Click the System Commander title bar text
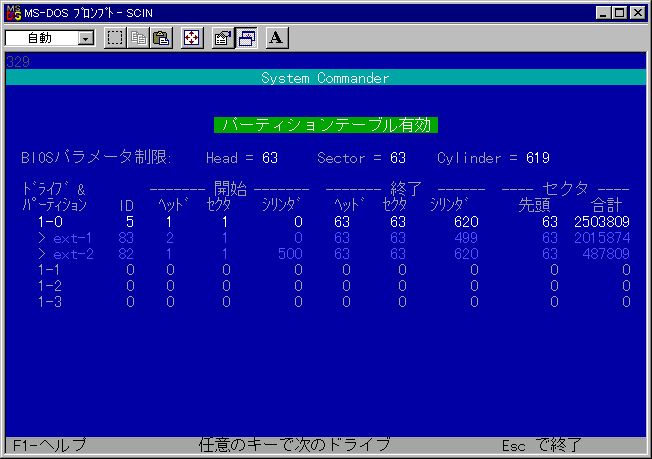 tap(325, 78)
